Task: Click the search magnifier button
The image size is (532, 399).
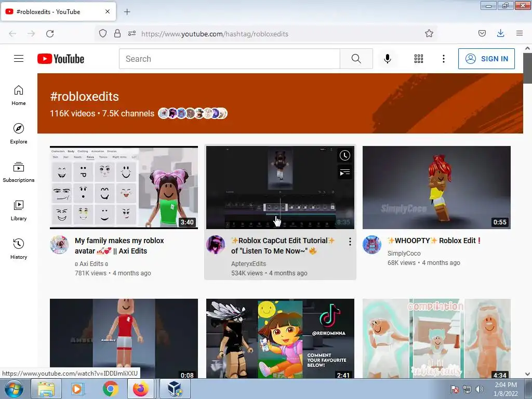Action: pos(356,59)
